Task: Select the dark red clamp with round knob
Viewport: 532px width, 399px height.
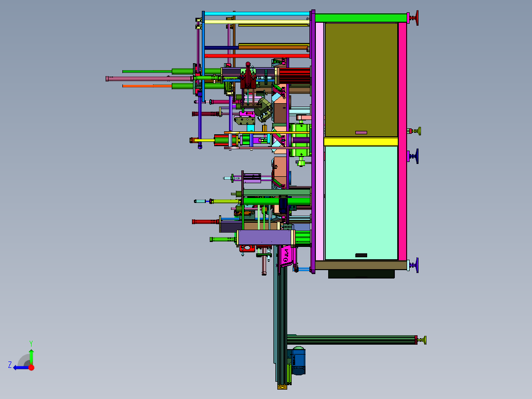Action: (248, 77)
